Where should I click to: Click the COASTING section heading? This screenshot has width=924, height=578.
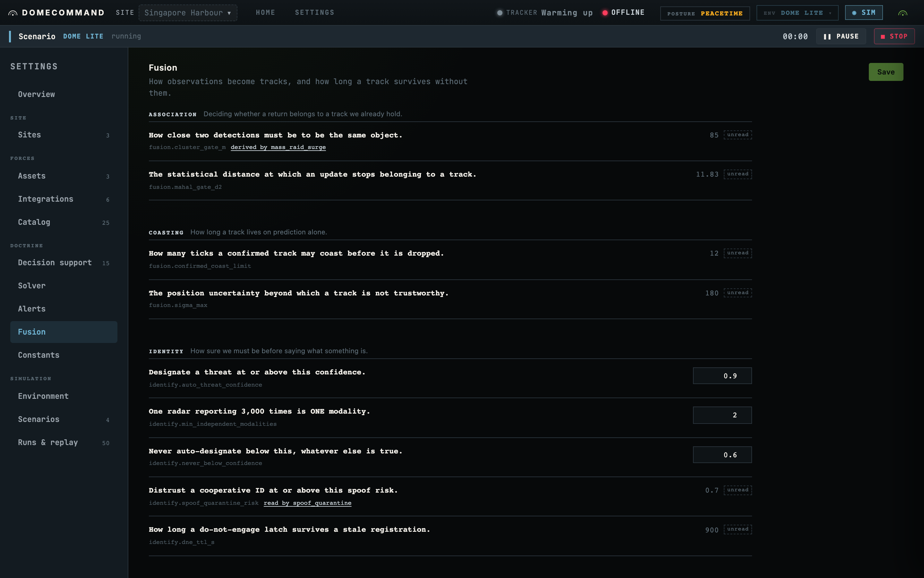(166, 232)
